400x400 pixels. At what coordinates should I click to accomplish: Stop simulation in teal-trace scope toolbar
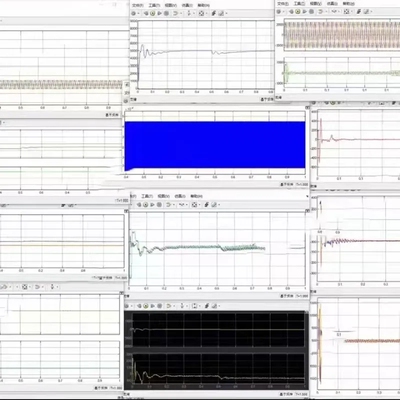pyautogui.click(x=159, y=205)
